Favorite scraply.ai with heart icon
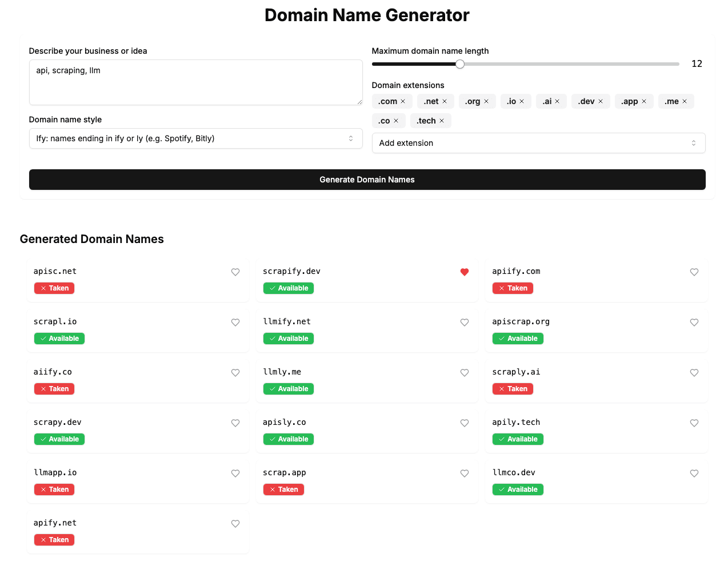This screenshot has height=573, width=728. coord(694,373)
